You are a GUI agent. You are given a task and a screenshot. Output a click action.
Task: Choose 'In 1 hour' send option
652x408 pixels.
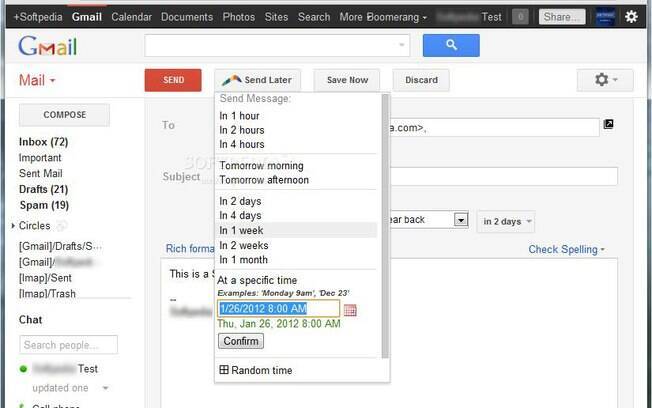coord(239,116)
